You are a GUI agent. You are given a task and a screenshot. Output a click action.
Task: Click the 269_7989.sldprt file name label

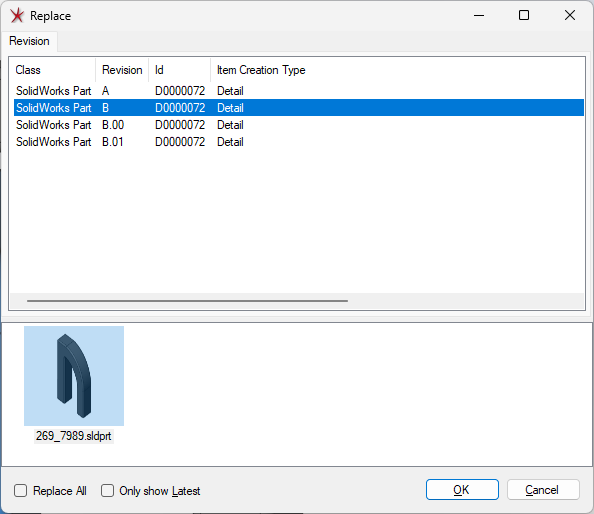coord(73,436)
